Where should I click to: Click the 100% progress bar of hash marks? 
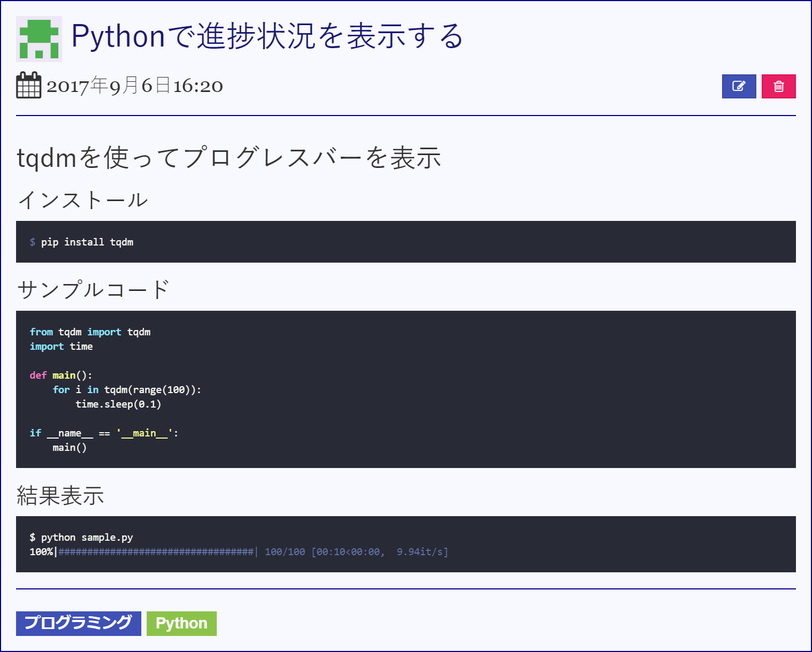155,551
